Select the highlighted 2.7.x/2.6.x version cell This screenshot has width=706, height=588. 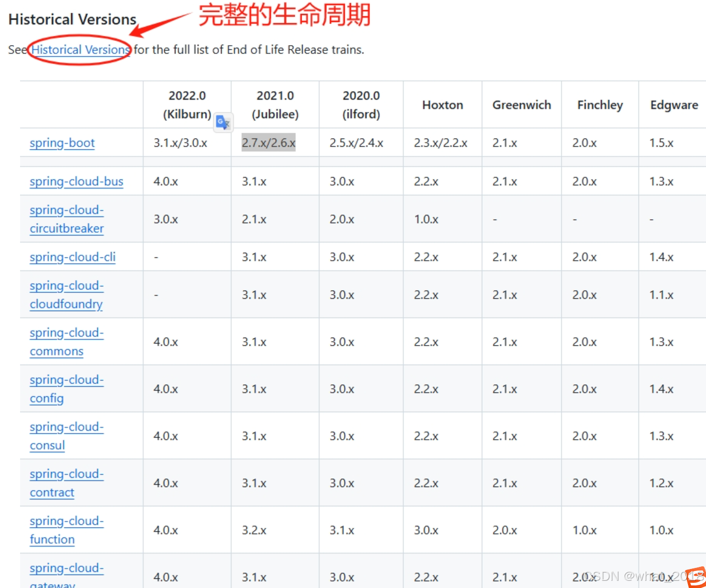[269, 143]
